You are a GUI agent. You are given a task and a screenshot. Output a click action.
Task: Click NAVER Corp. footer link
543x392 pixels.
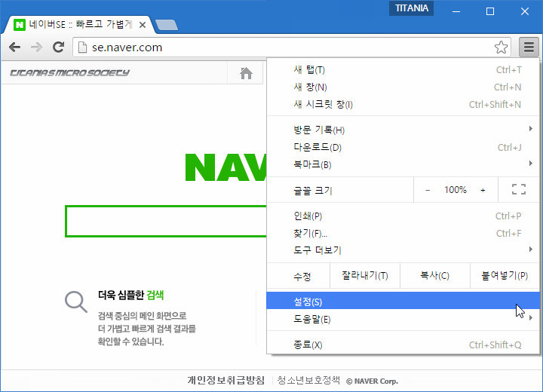point(373,381)
